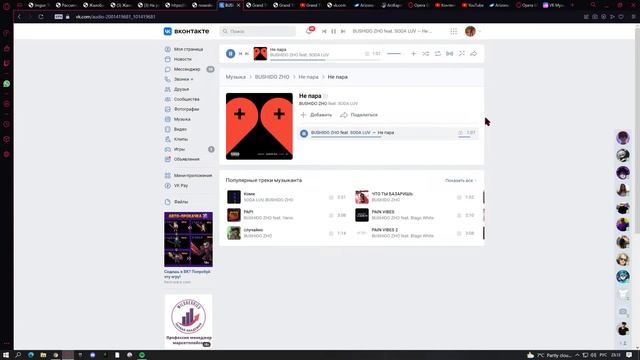
Task: Open WhatsApp in Opera sidebar
Action: point(7,84)
